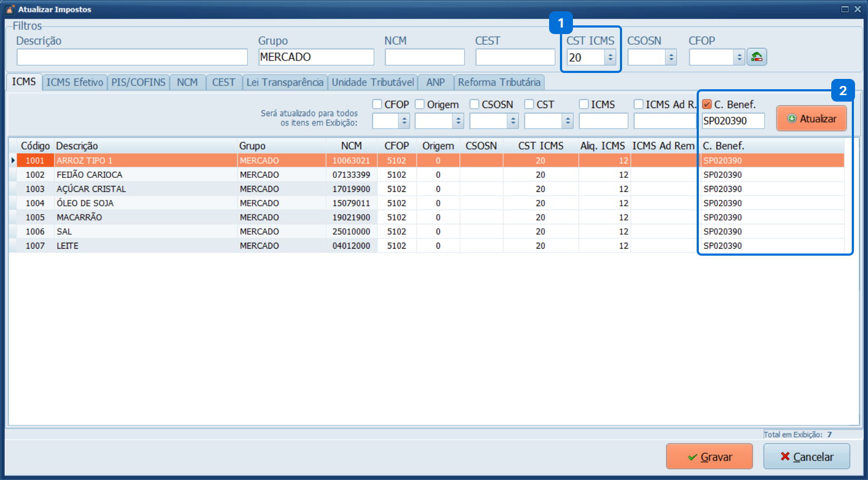Sort by the NCM column header
The height and width of the screenshot is (480, 868).
tap(351, 146)
